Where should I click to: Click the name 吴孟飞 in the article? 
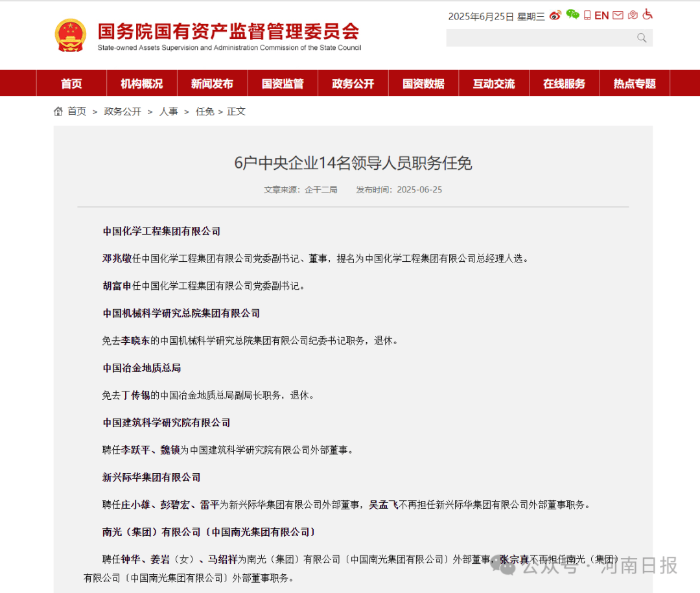pyautogui.click(x=384, y=505)
